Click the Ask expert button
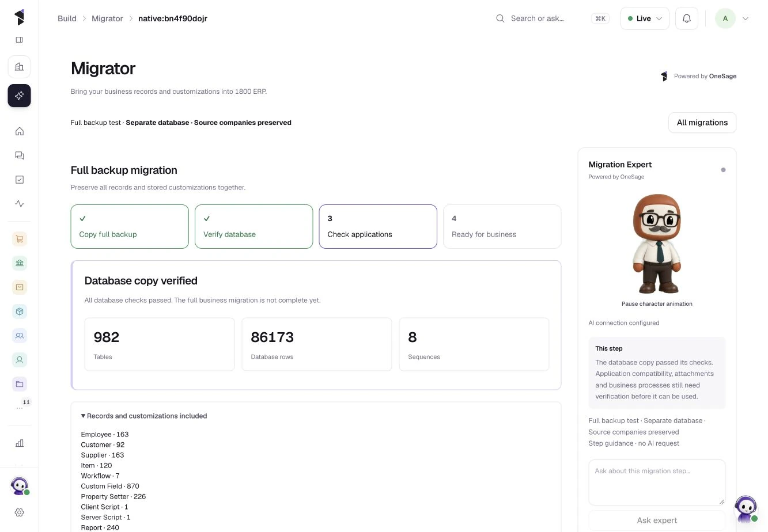 (x=657, y=520)
